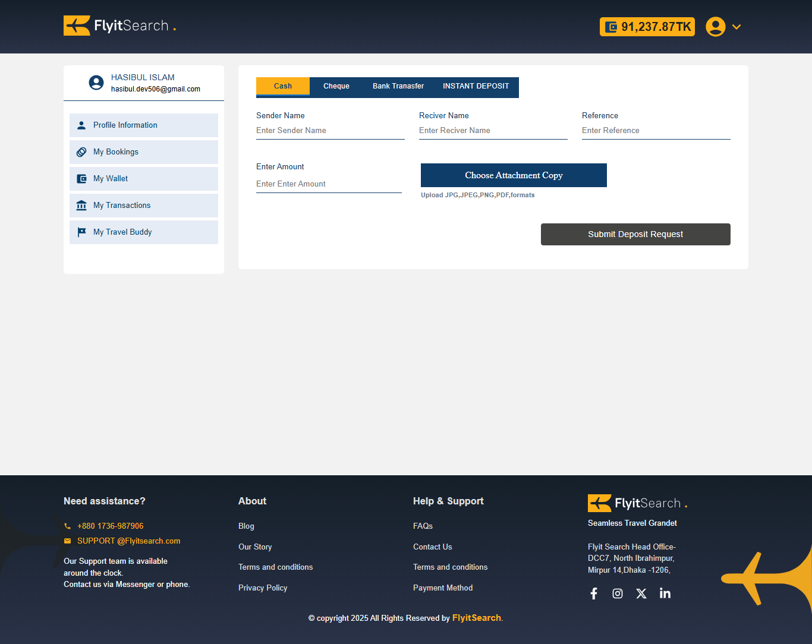Click the bank icon beside My Transactions
Viewport: 812px width, 644px height.
click(x=81, y=205)
